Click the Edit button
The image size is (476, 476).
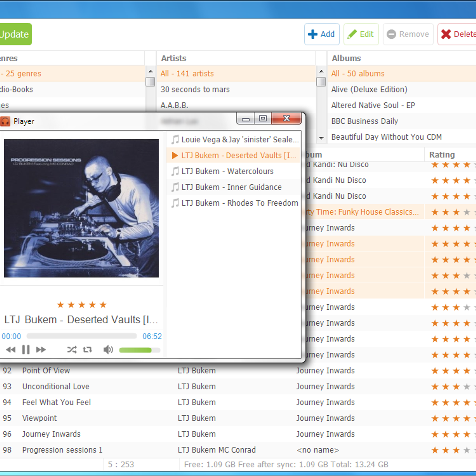[361, 34]
